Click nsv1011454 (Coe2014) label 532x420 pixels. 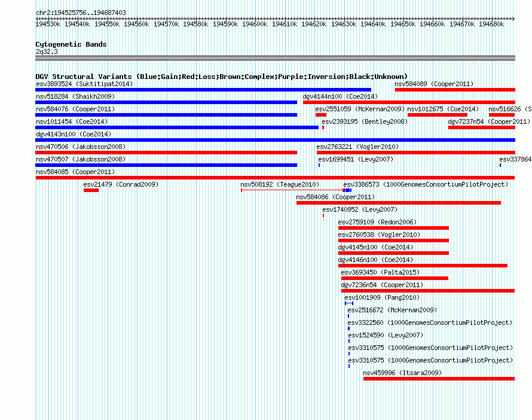(x=72, y=121)
